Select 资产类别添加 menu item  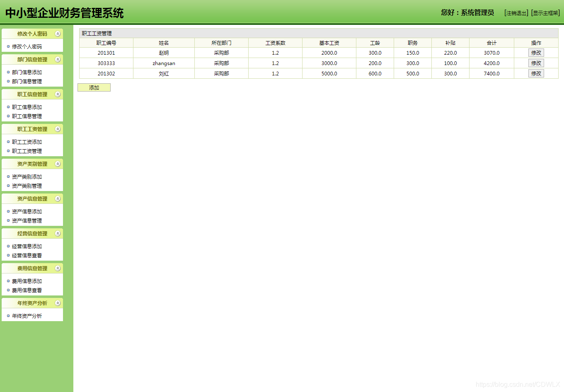coord(27,177)
